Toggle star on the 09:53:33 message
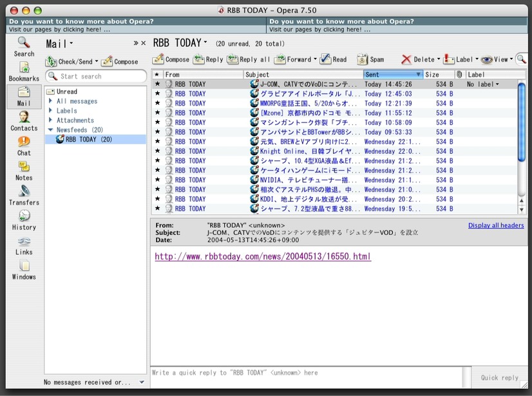Image resolution: width=532 pixels, height=396 pixels. [x=157, y=131]
